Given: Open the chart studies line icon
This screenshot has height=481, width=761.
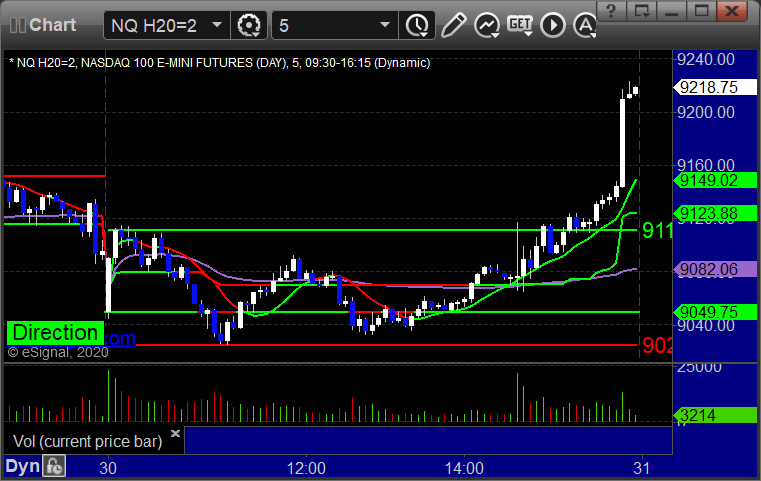Looking at the screenshot, I should (487, 24).
